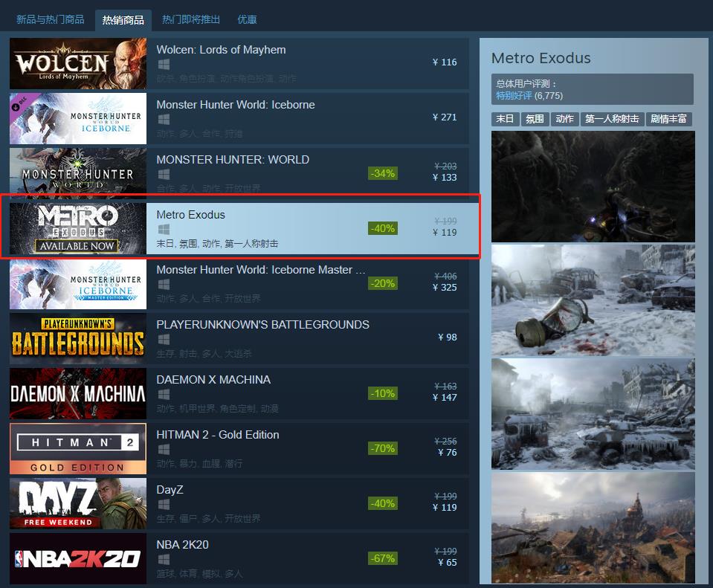
Task: Click the -10% discount badge
Action: 383,393
